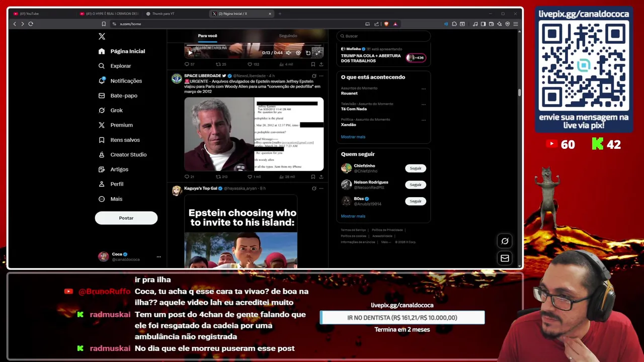Open account menu dots beside Coca
The width and height of the screenshot is (644, 362).
(x=158, y=256)
